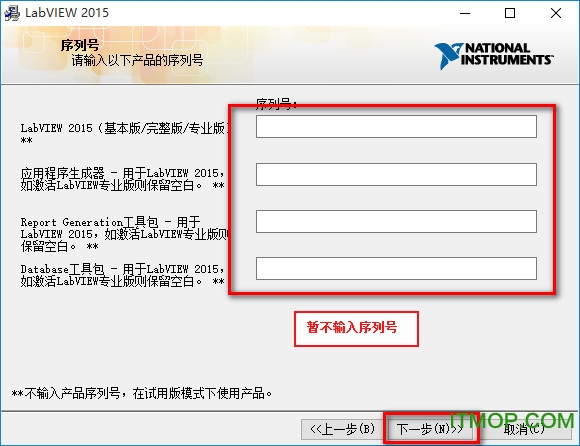Click the 序列号: column label above fields

point(276,104)
